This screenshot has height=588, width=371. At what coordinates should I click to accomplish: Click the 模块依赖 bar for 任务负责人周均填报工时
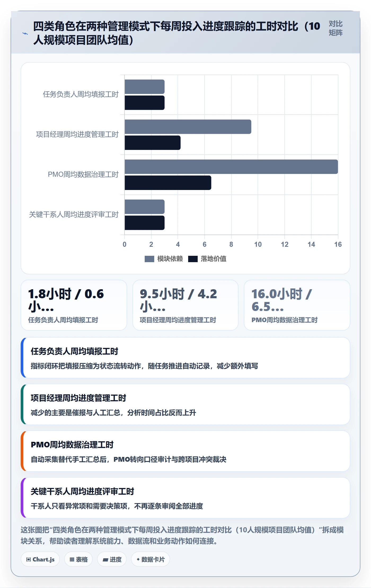coord(145,87)
